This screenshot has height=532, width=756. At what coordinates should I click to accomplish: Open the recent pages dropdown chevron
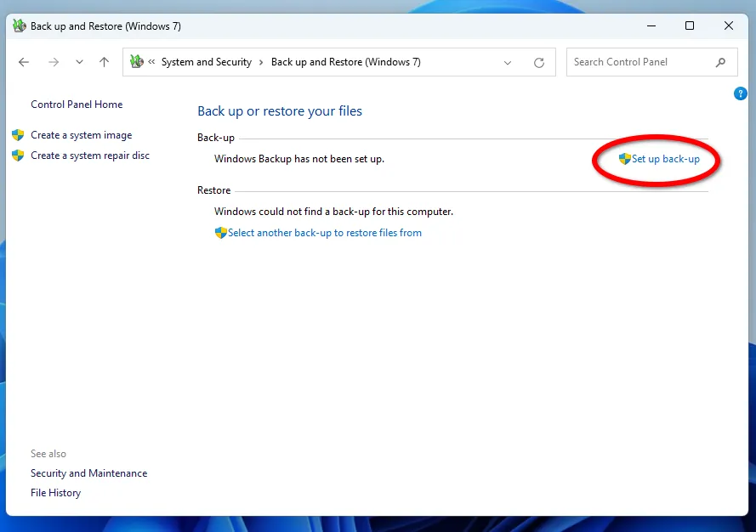(x=79, y=61)
